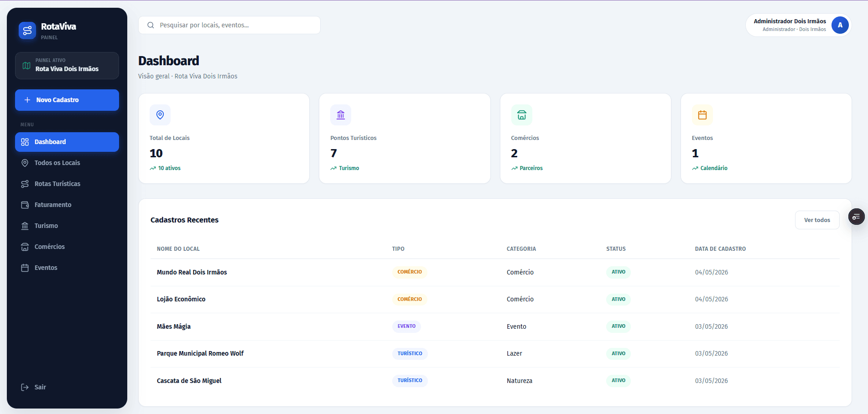Viewport: 868px width, 414px height.
Task: Open Faturamento in the sidebar menu
Action: pos(67,205)
